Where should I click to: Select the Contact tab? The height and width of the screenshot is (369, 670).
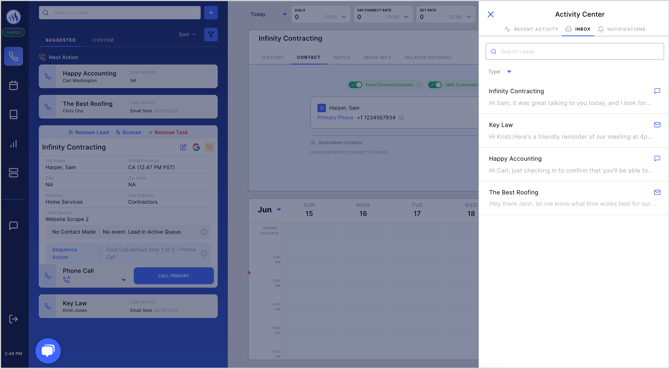(309, 57)
